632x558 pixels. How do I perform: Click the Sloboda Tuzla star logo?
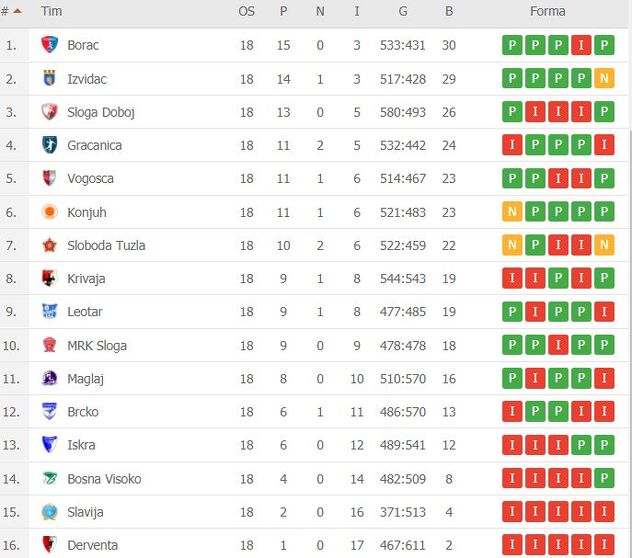pos(49,245)
